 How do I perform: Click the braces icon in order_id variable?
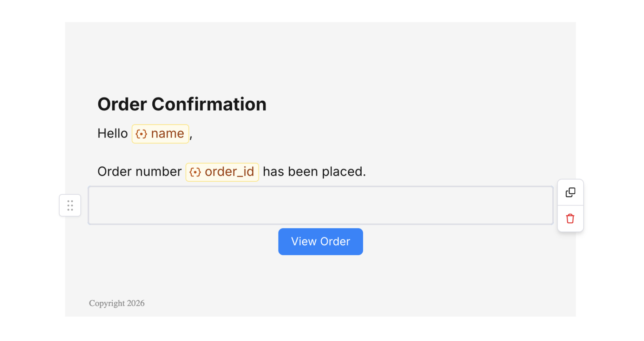(195, 172)
